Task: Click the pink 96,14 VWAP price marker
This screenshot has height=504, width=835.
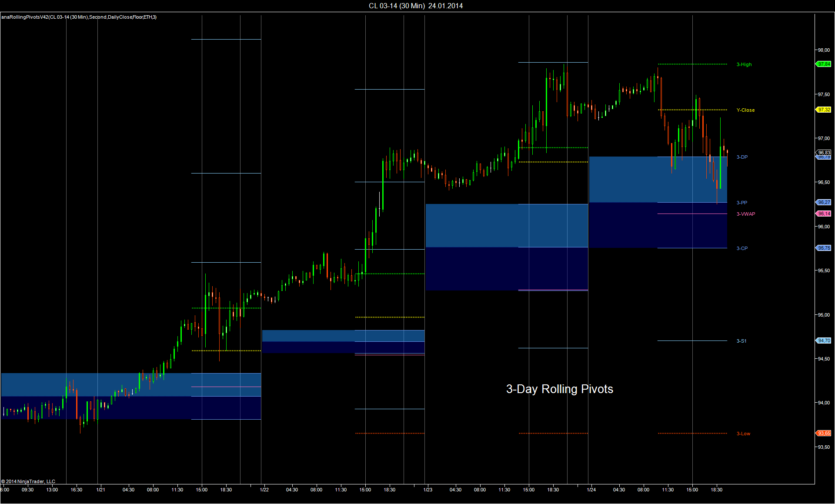Action: (x=824, y=214)
